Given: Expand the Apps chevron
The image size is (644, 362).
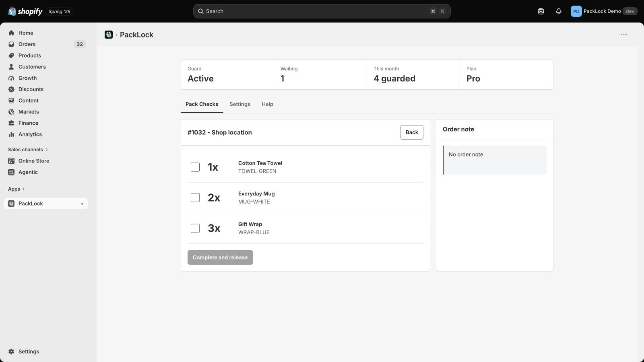Looking at the screenshot, I should tap(24, 189).
